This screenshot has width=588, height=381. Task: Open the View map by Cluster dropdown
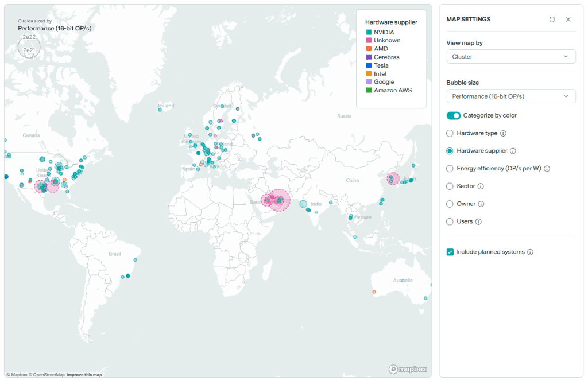(x=510, y=57)
